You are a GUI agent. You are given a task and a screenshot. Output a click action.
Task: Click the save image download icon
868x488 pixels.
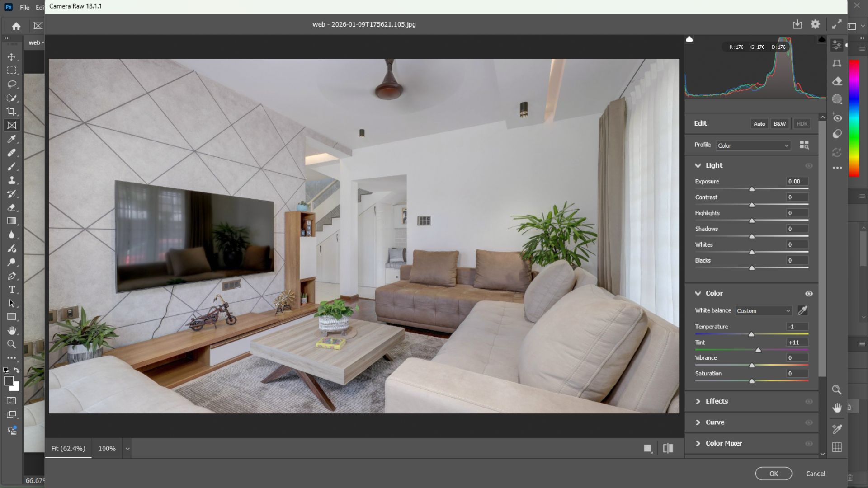pyautogui.click(x=797, y=24)
